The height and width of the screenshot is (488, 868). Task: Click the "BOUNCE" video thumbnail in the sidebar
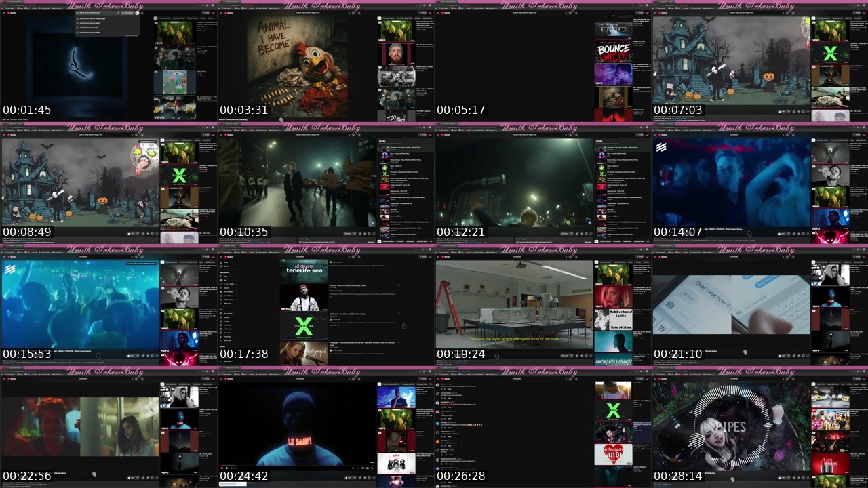pyautogui.click(x=613, y=51)
